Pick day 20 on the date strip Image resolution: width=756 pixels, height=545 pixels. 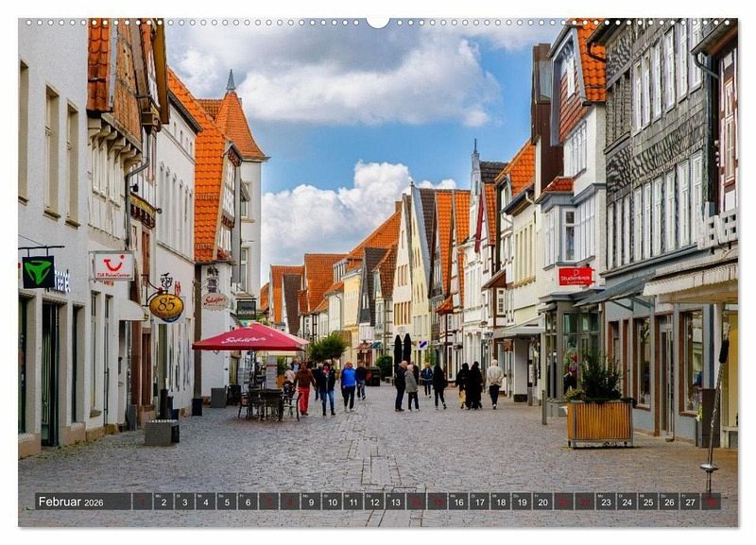541,502
